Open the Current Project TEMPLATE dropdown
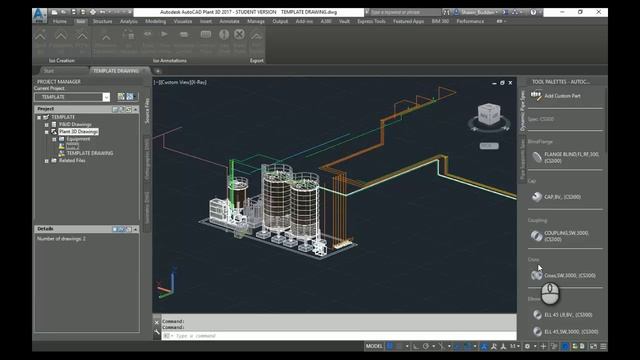The image size is (640, 360). 106,97
